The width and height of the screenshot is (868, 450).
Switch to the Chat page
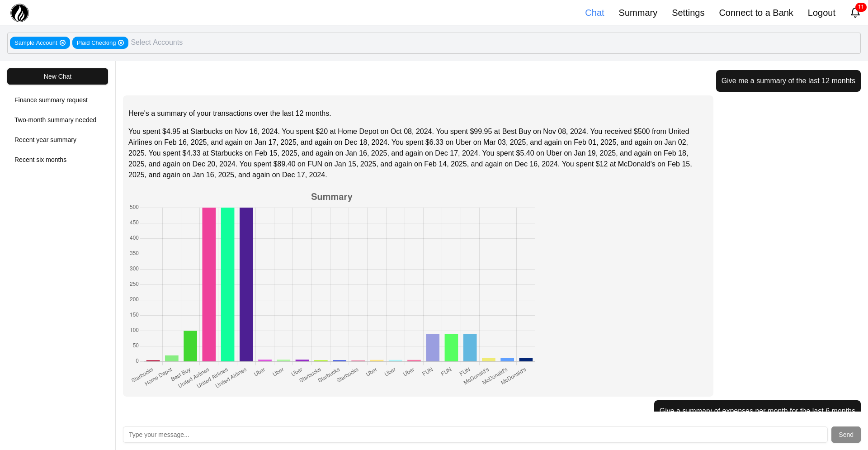pyautogui.click(x=594, y=13)
